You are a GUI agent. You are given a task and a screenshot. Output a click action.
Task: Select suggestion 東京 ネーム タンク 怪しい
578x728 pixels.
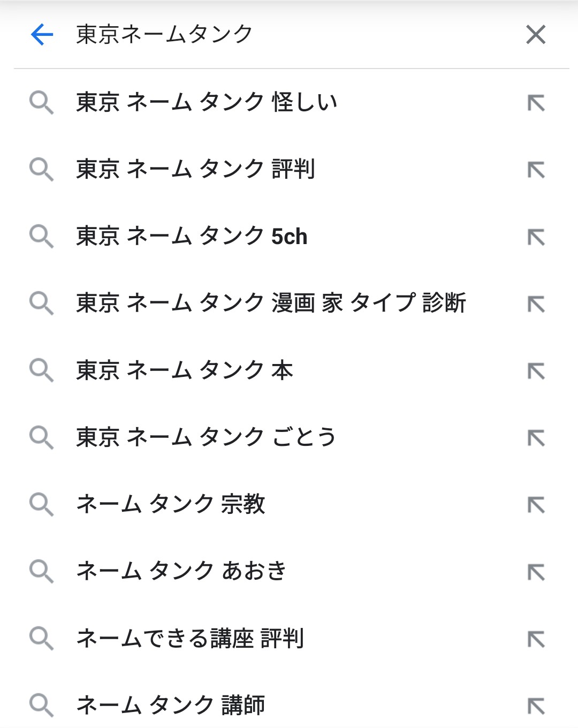tap(207, 102)
